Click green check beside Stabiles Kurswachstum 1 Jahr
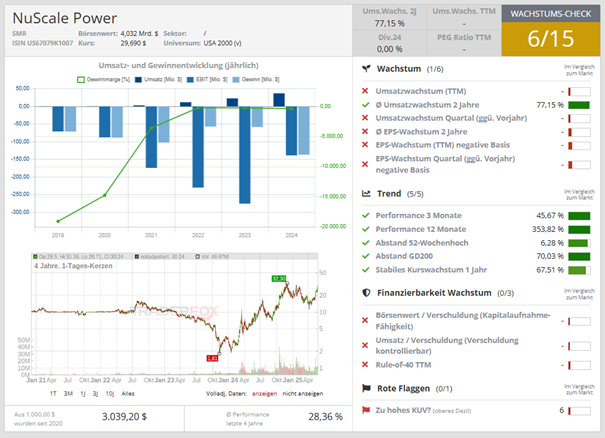605x438 pixels. (366, 270)
